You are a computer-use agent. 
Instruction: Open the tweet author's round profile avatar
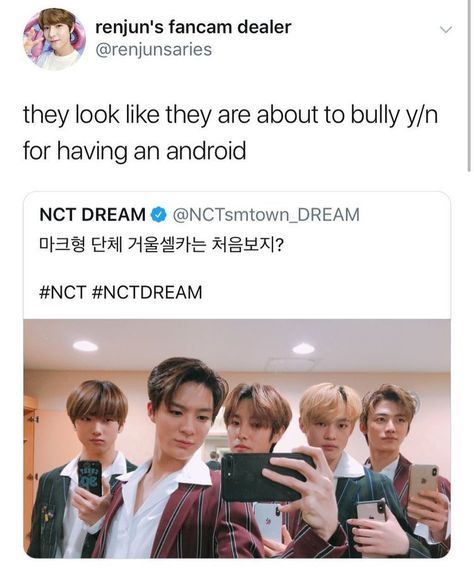tap(55, 39)
